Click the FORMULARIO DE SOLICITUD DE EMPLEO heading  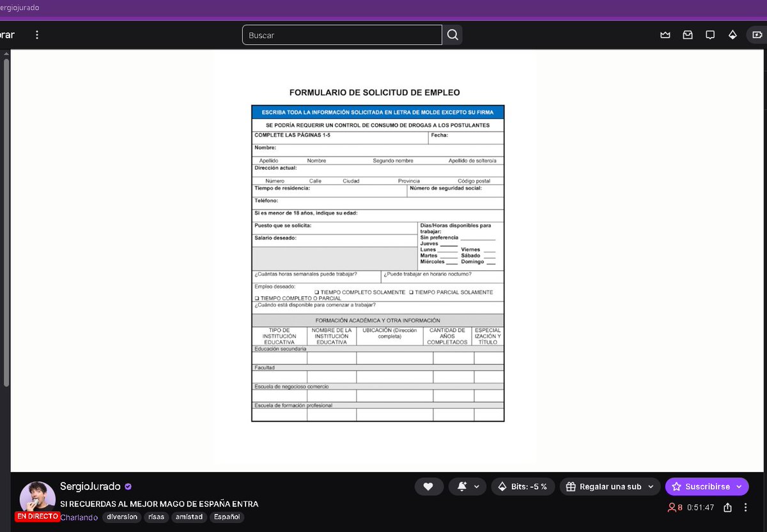click(x=375, y=93)
